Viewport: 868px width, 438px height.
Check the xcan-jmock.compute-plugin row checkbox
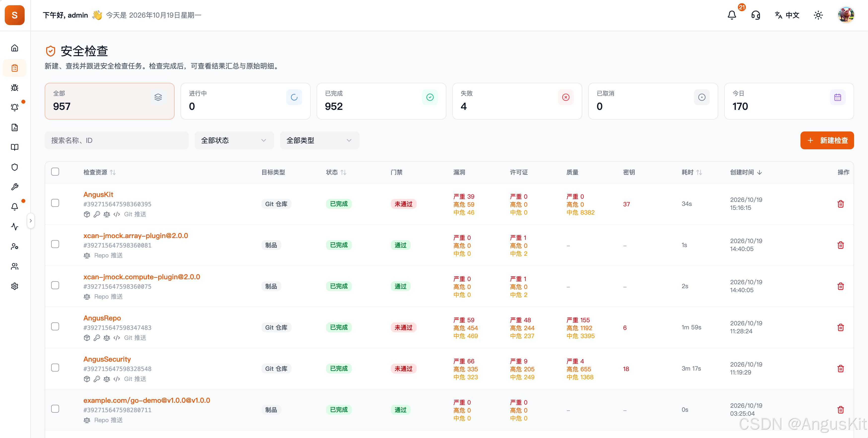[55, 285]
